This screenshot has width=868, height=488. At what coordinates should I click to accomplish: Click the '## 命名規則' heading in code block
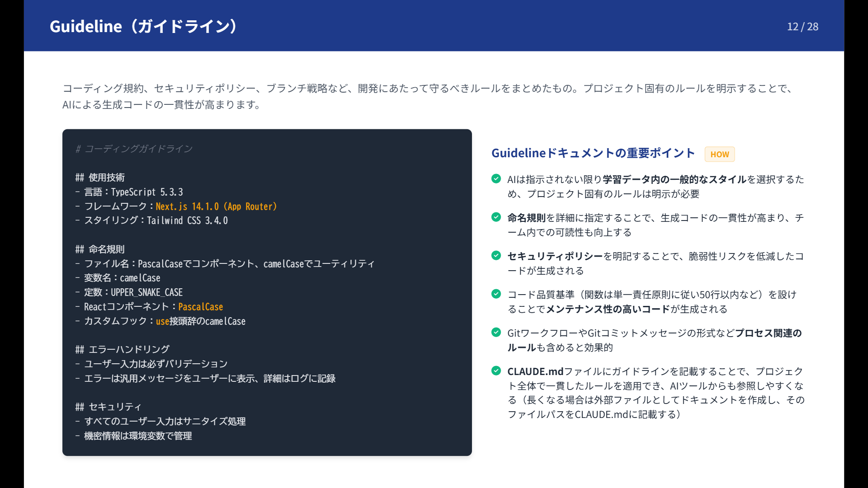click(100, 249)
